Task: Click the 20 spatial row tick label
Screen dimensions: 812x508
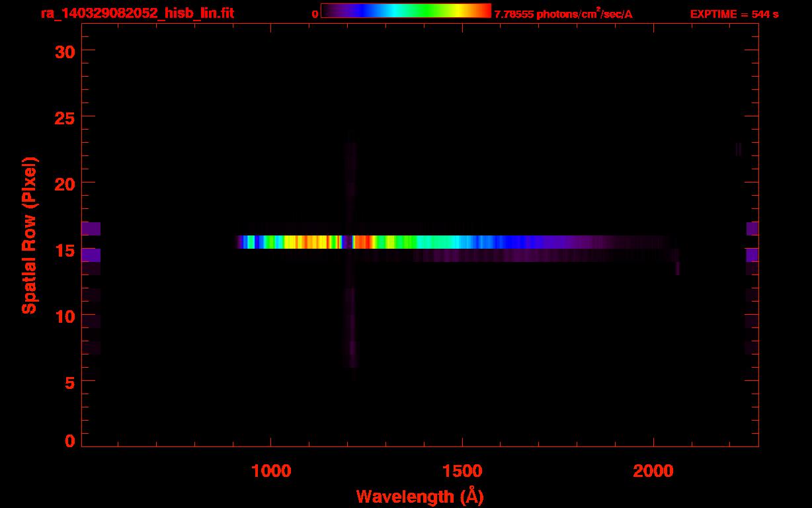Action: click(64, 183)
